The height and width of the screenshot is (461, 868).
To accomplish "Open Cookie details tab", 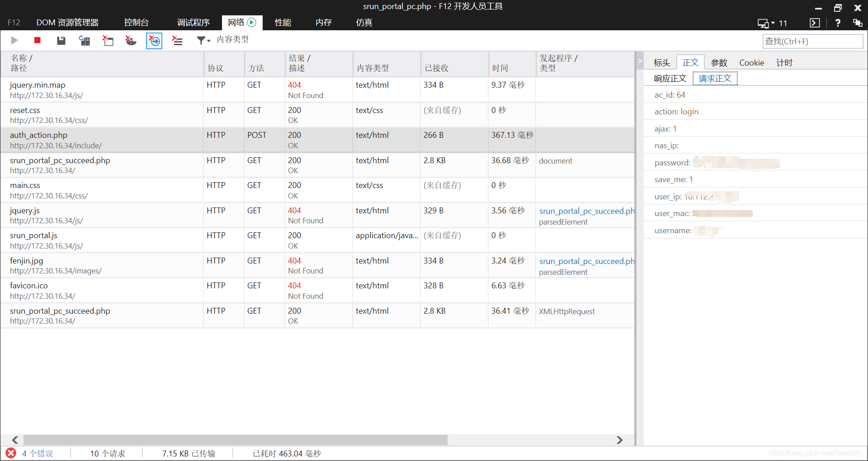I will 751,63.
